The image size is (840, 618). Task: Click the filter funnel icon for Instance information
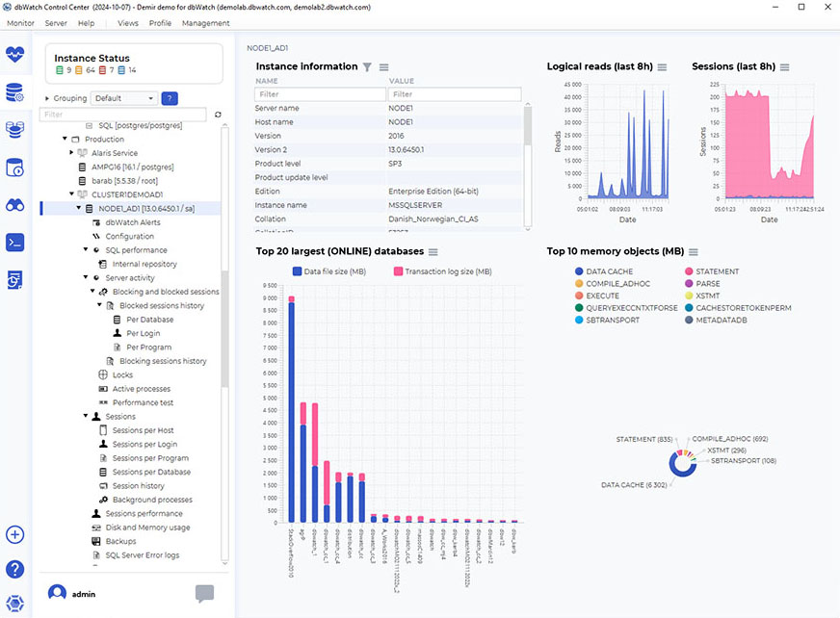(x=367, y=67)
